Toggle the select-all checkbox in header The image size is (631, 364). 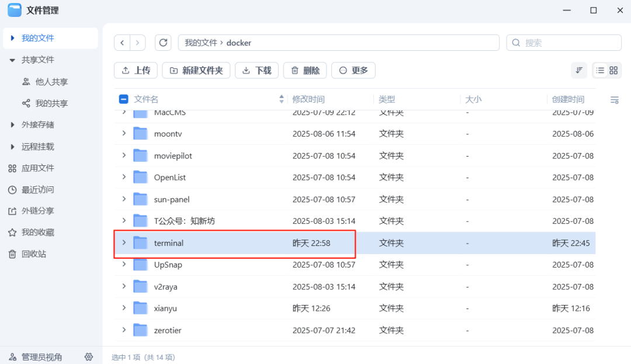[x=123, y=99]
